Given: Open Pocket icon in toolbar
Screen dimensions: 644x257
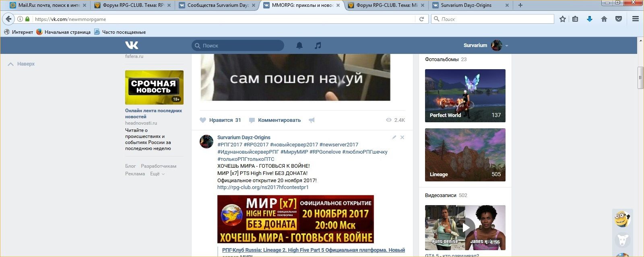Looking at the screenshot, I should tap(619, 19).
